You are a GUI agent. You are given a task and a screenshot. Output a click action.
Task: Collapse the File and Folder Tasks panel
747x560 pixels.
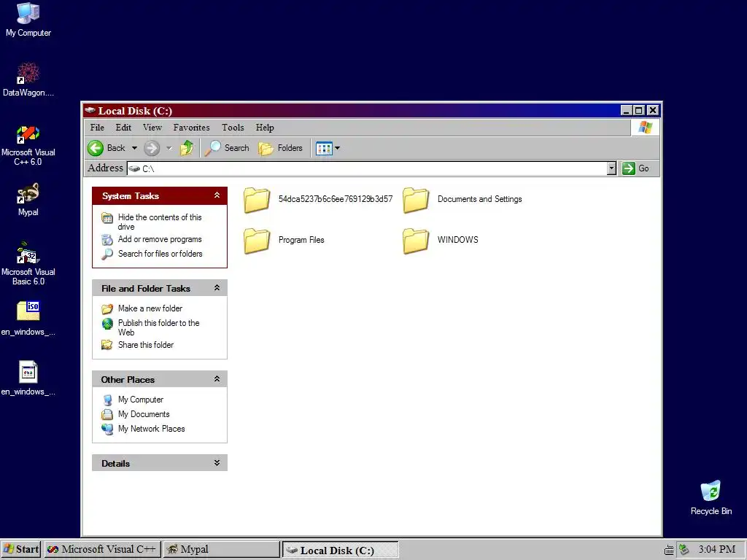click(x=217, y=287)
